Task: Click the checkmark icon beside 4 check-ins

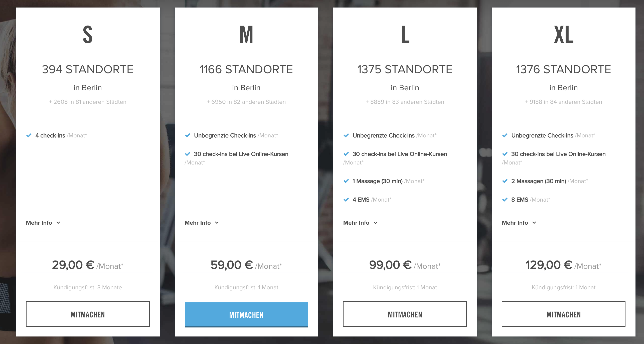Action: [x=29, y=135]
